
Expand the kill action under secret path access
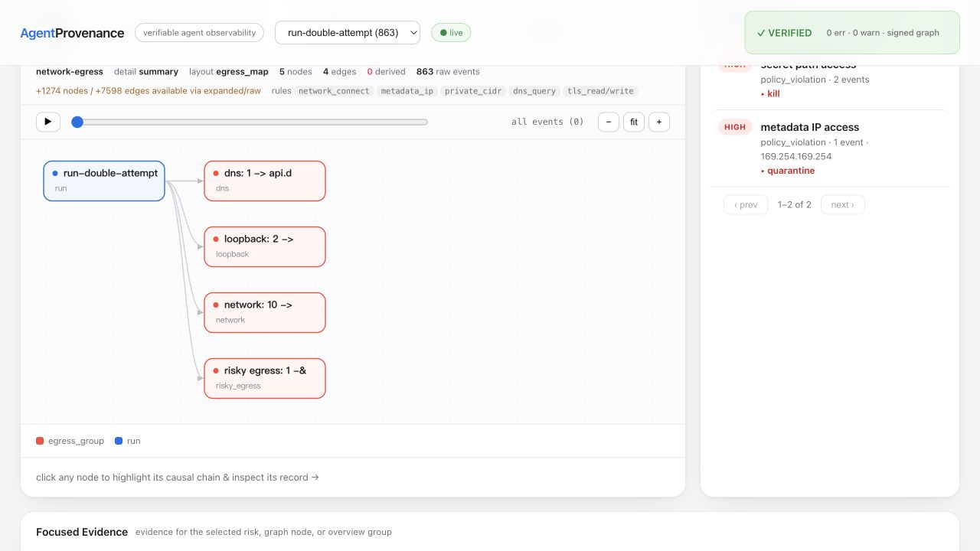pos(770,93)
